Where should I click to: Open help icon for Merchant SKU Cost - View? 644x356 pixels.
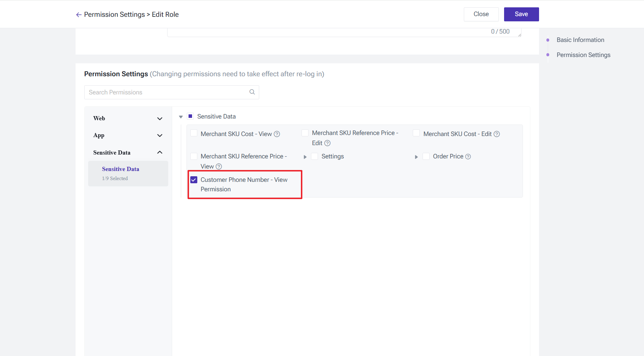pos(277,134)
